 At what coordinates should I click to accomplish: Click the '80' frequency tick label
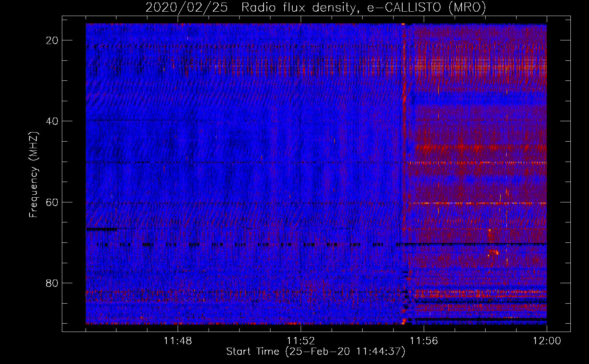point(52,283)
